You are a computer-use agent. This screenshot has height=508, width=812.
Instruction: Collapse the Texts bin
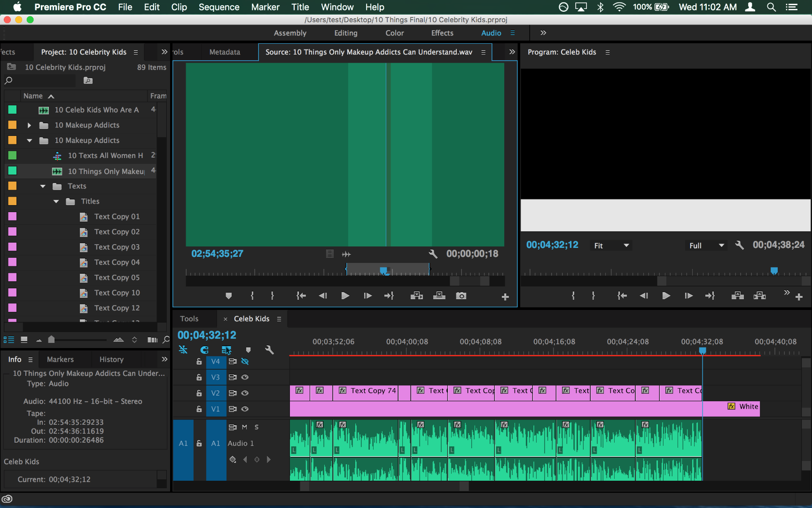[x=43, y=186]
